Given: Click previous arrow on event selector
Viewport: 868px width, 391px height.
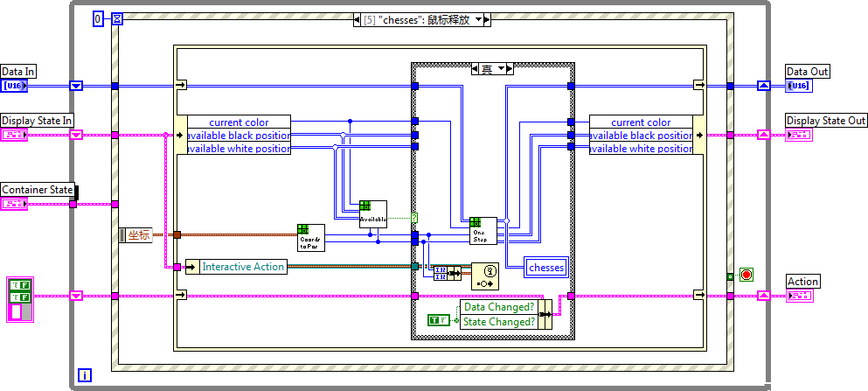Looking at the screenshot, I should coord(358,20).
